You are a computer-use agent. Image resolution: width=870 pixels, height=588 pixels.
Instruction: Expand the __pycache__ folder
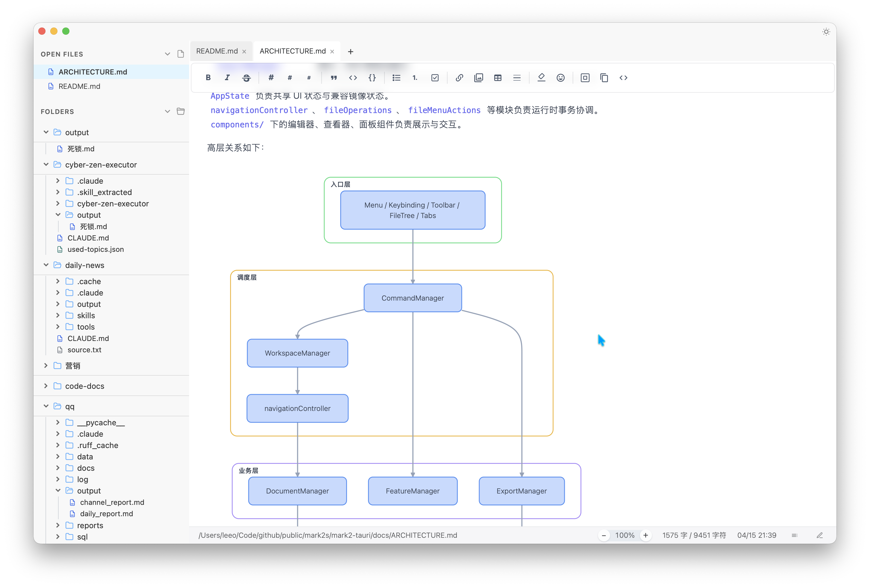(58, 422)
